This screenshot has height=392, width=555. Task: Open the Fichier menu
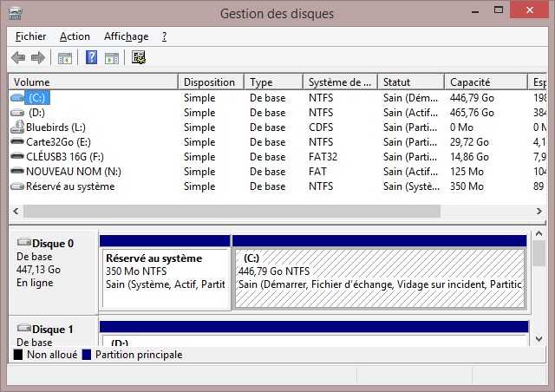pyautogui.click(x=30, y=36)
